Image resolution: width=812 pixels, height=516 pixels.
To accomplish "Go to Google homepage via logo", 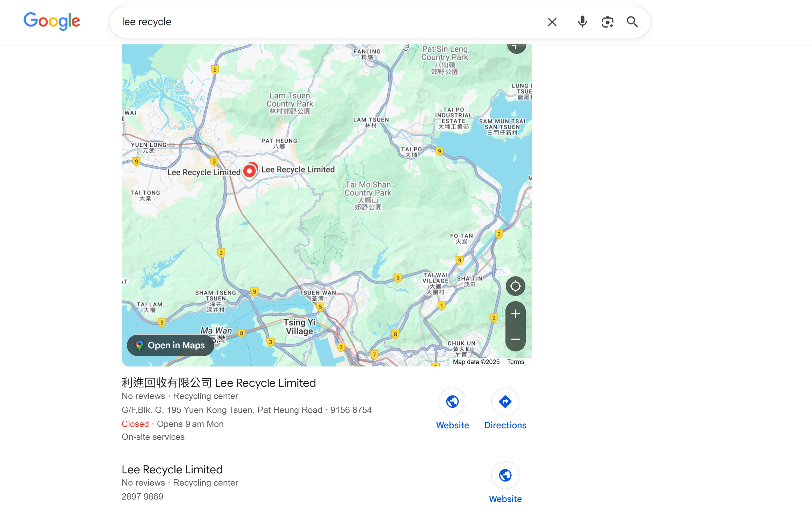I will point(52,21).
